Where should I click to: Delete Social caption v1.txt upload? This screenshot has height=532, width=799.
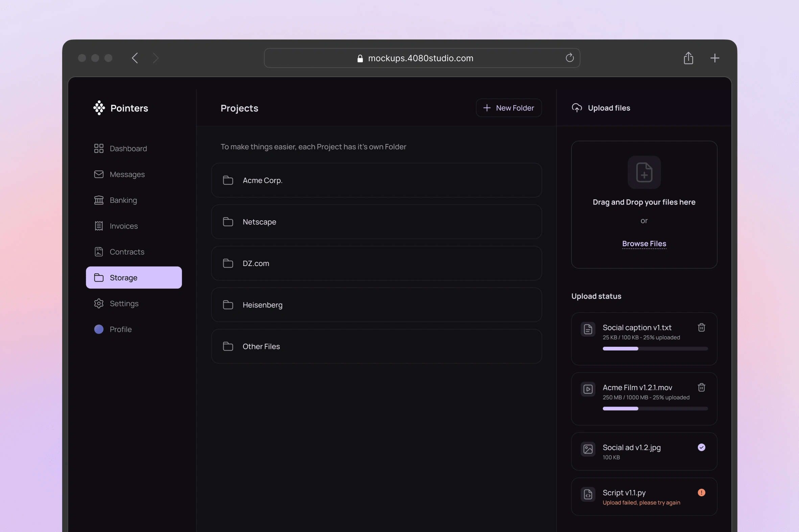click(701, 328)
